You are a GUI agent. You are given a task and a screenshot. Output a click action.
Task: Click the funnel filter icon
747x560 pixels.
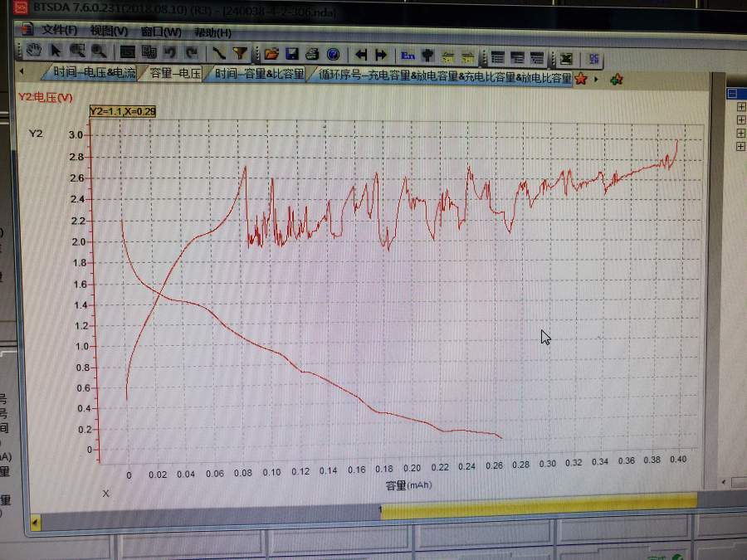click(x=240, y=54)
